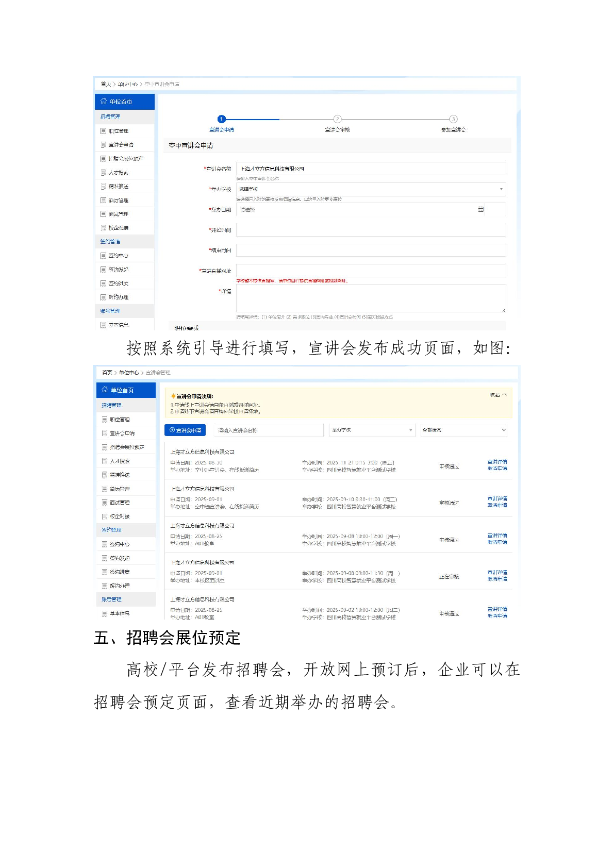Click the 宣讲直播网址 input field
This screenshot has width=614, height=868.
[371, 271]
